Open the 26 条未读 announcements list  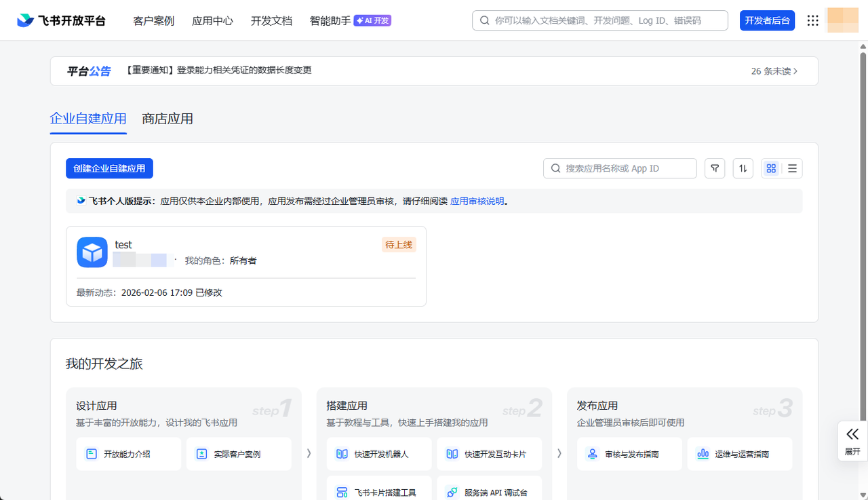click(x=774, y=71)
